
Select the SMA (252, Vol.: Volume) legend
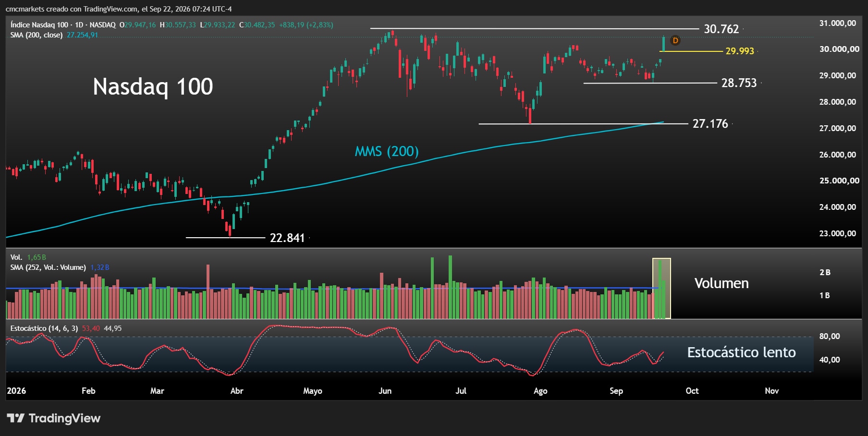pos(48,267)
